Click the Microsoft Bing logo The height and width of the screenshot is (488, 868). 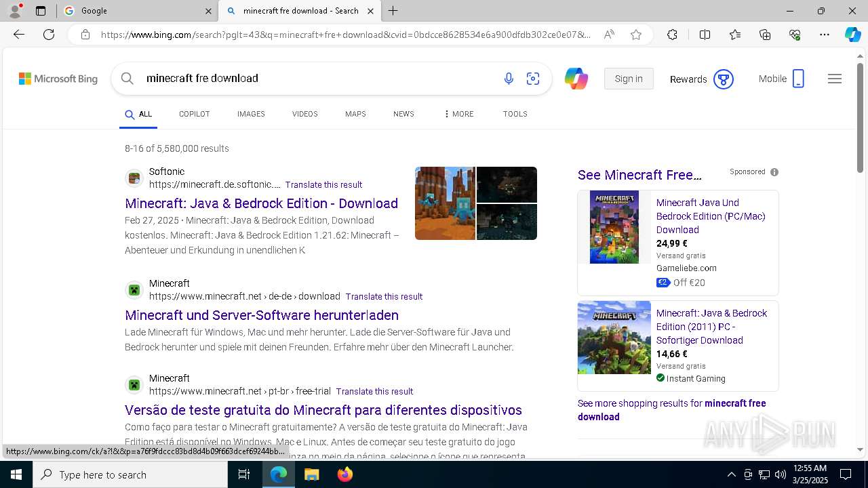[x=58, y=79]
